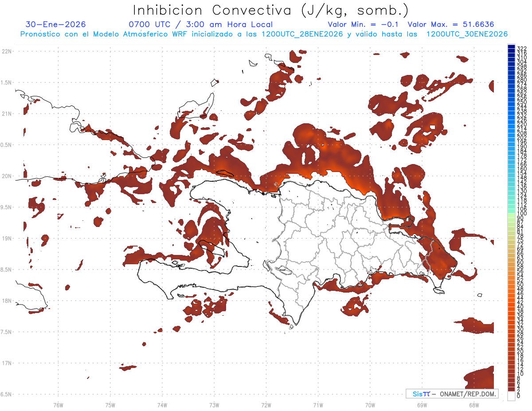The height and width of the screenshot is (411, 532).
Task: Click the '18N' latitude label
Action: (7, 301)
